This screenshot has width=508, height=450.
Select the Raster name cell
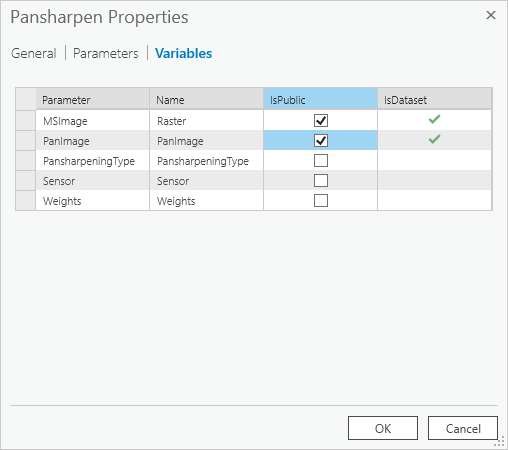click(206, 120)
